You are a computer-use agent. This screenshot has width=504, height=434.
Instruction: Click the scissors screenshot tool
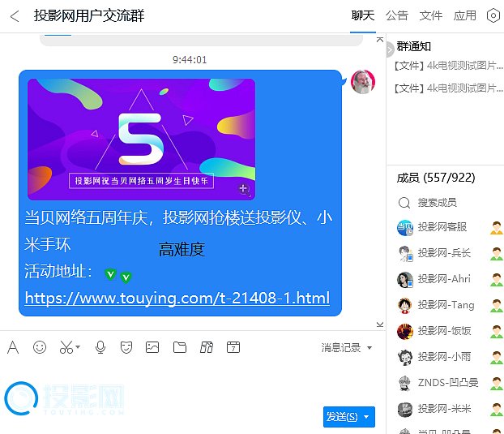click(x=66, y=347)
